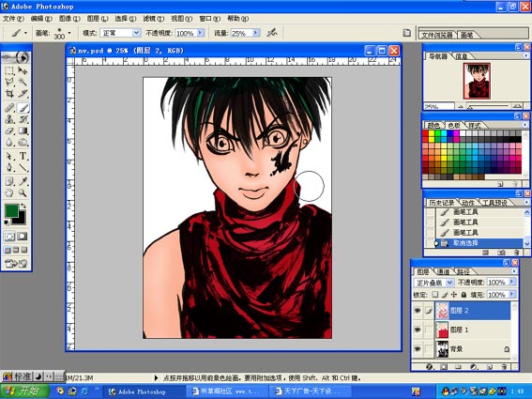Pick the Type tool
The width and height of the screenshot is (532, 399).
tap(23, 156)
